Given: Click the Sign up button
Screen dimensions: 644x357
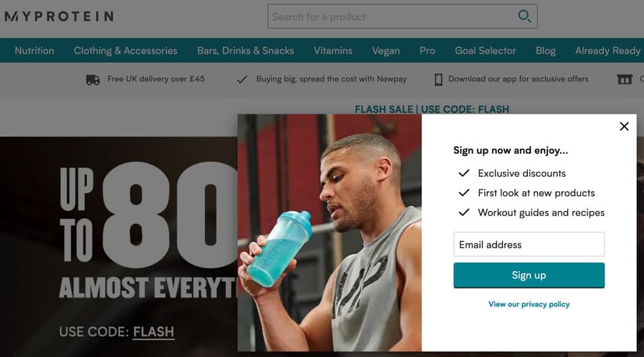Looking at the screenshot, I should pyautogui.click(x=529, y=275).
